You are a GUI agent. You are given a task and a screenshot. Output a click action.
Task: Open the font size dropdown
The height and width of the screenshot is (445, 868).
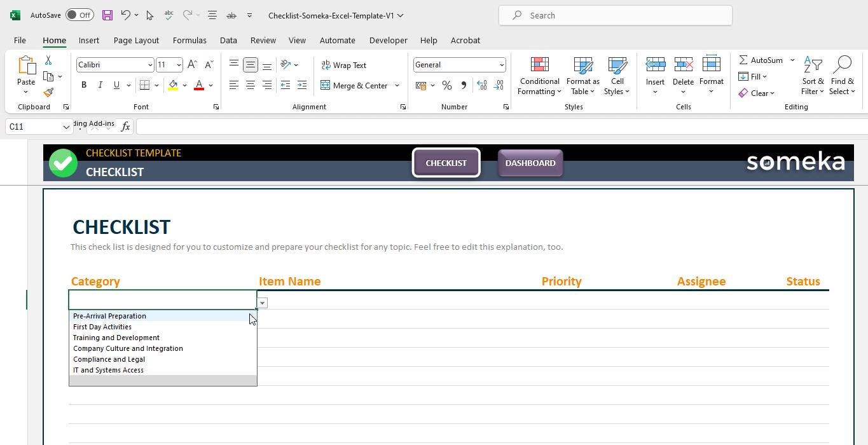click(179, 65)
